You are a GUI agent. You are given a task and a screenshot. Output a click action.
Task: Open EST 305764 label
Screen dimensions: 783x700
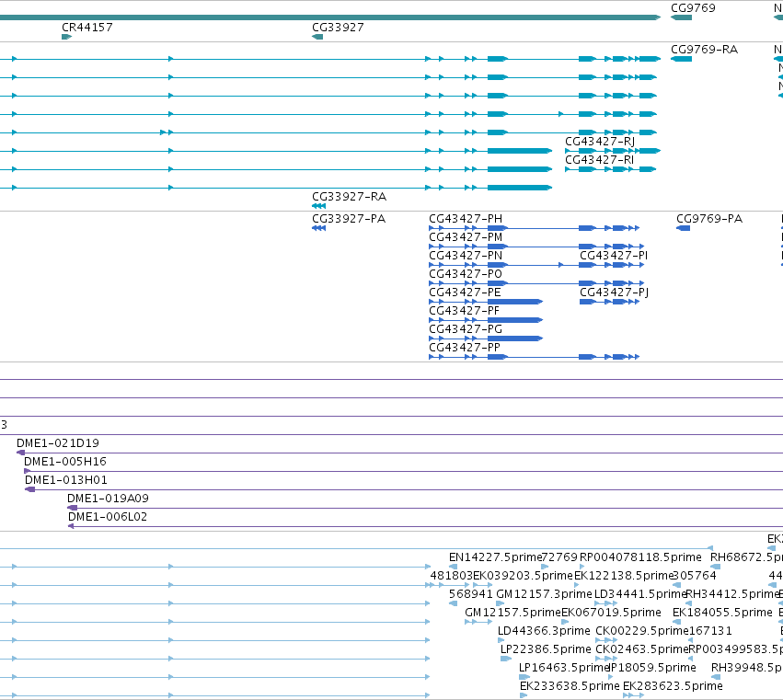(695, 576)
